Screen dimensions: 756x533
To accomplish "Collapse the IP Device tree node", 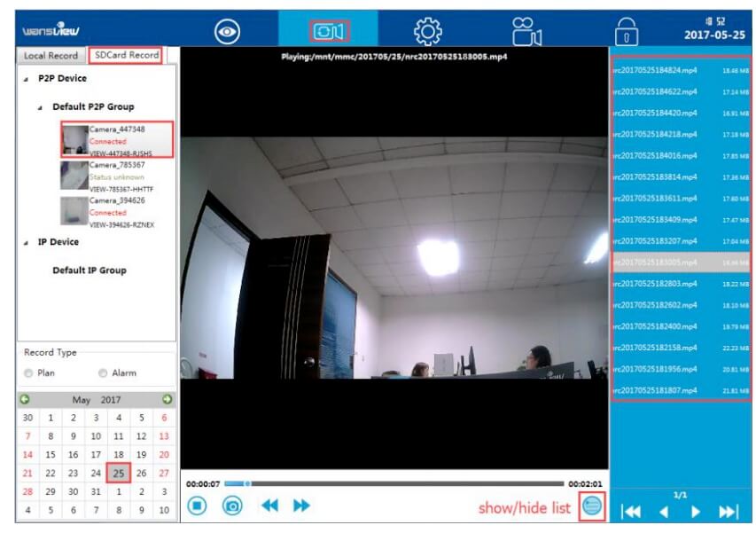I will (x=26, y=243).
